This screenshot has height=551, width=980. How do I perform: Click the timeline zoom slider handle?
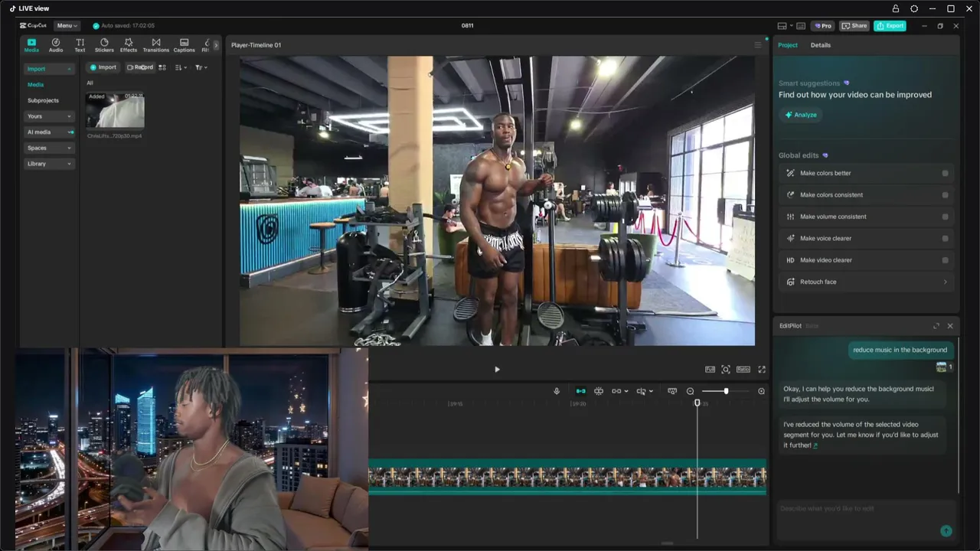tap(726, 391)
